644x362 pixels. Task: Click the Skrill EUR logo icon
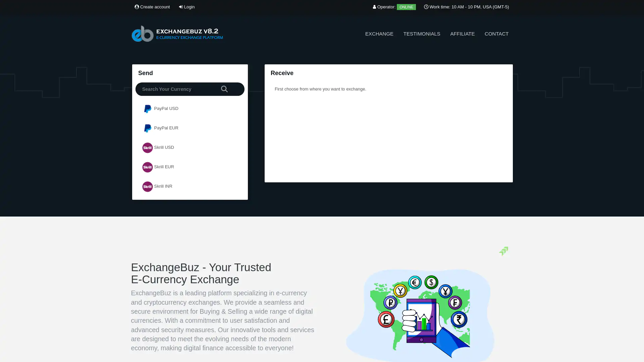(147, 167)
